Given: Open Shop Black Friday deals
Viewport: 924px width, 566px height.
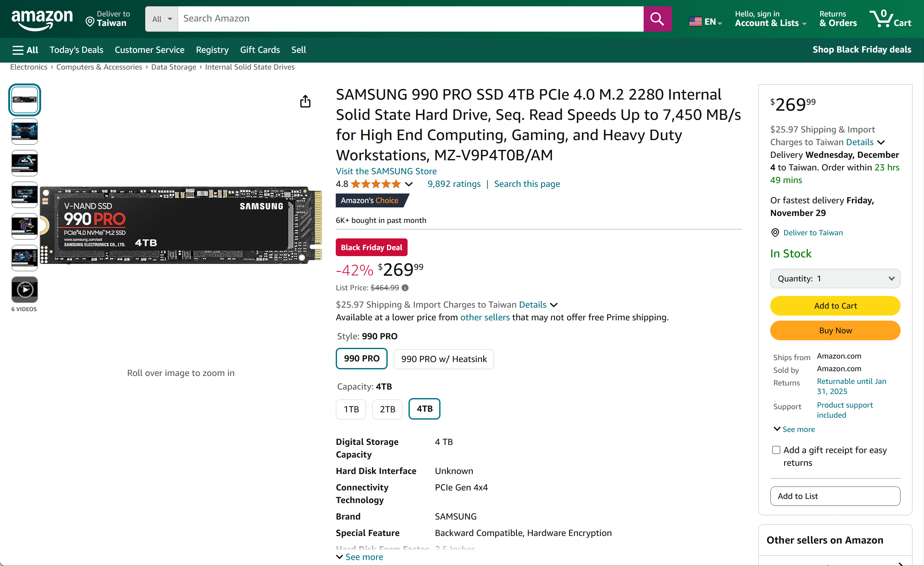Looking at the screenshot, I should pos(861,49).
